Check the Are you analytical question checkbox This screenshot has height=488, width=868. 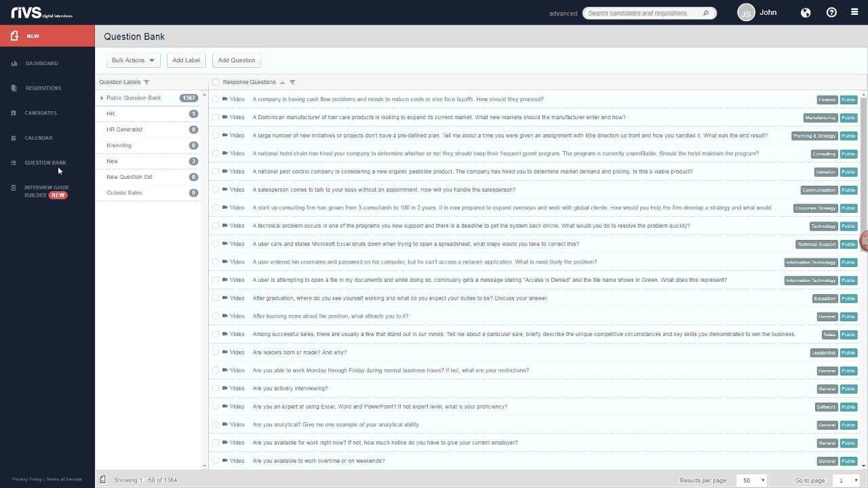216,425
